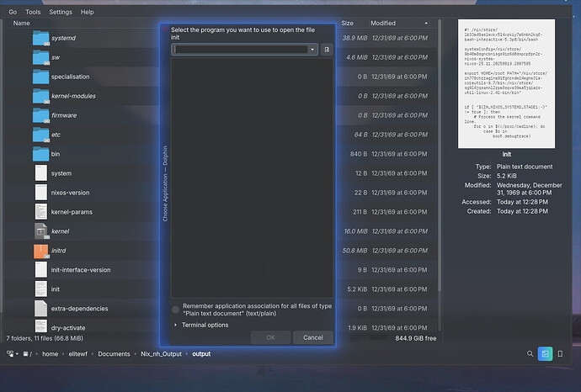Select the kernel file icon
This screenshot has width=581, height=392.
(x=41, y=230)
